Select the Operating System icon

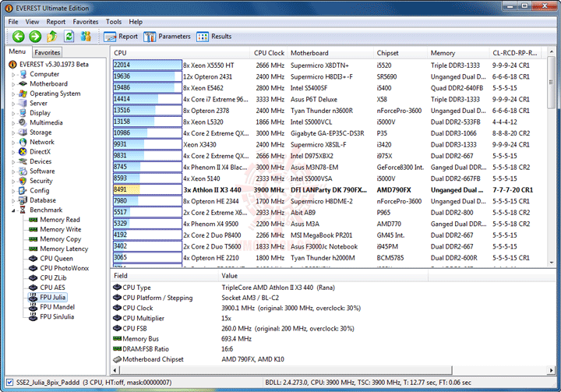point(23,94)
